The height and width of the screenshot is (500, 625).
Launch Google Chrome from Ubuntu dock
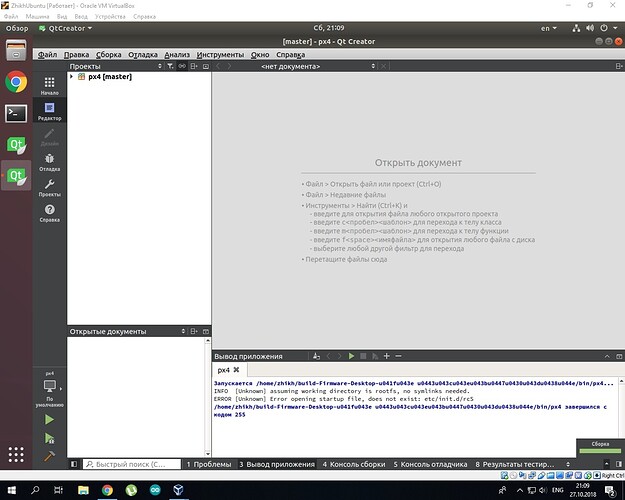pos(16,82)
